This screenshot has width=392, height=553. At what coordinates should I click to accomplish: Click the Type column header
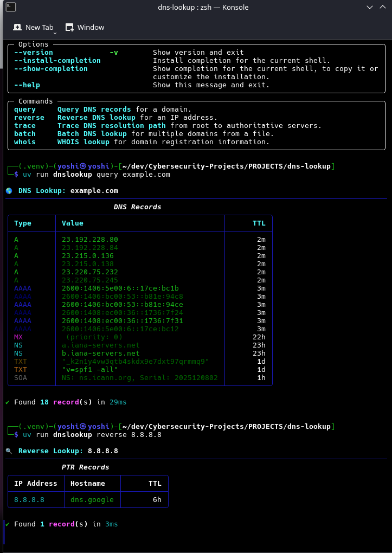23,223
